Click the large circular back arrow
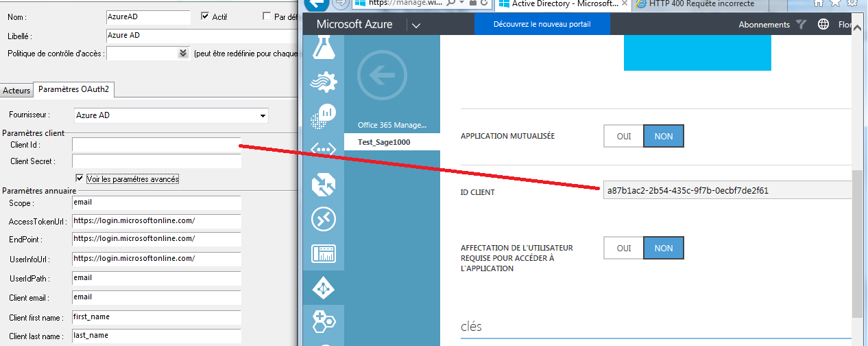 pyautogui.click(x=382, y=76)
